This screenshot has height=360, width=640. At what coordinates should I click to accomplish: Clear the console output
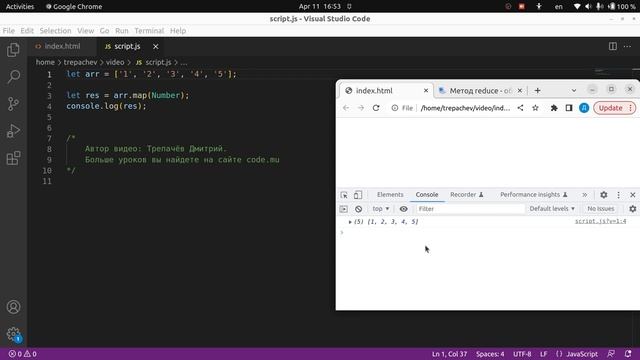pos(358,209)
